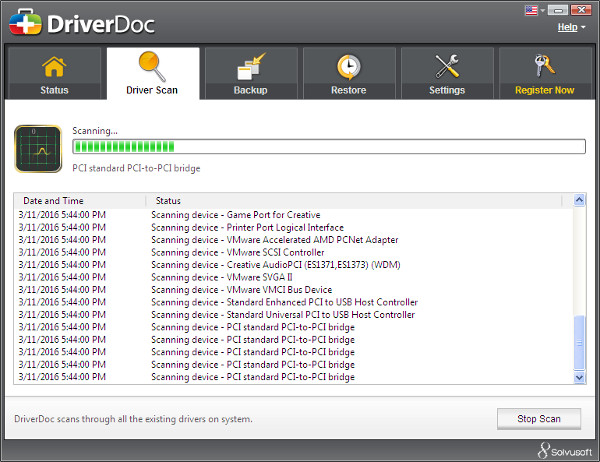Click the DriverDoc logo icon
The image size is (600, 462).
tap(26, 21)
